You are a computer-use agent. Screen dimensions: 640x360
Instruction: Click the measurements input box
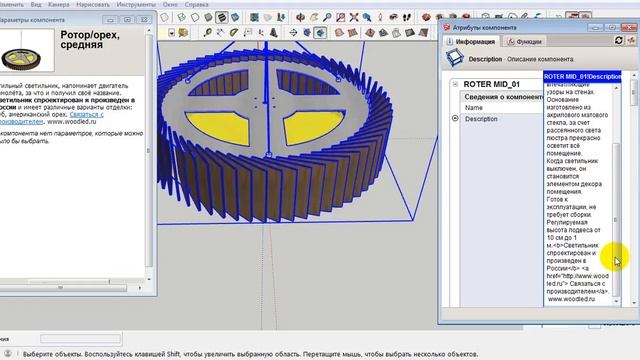tap(80, 339)
